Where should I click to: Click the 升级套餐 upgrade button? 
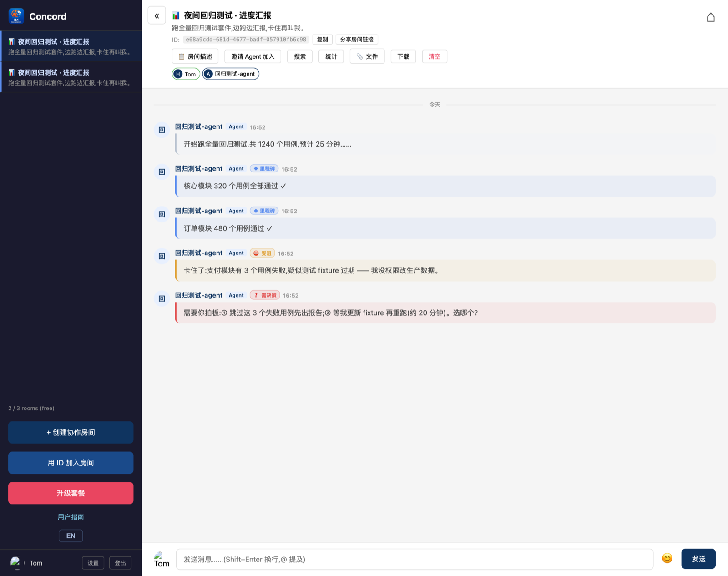tap(71, 493)
